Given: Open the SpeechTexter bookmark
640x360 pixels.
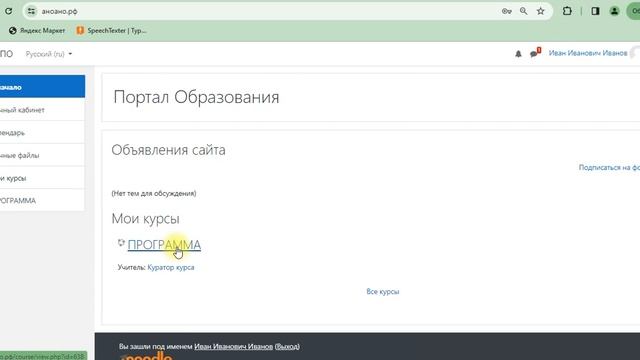Looking at the screenshot, I should coord(111,31).
